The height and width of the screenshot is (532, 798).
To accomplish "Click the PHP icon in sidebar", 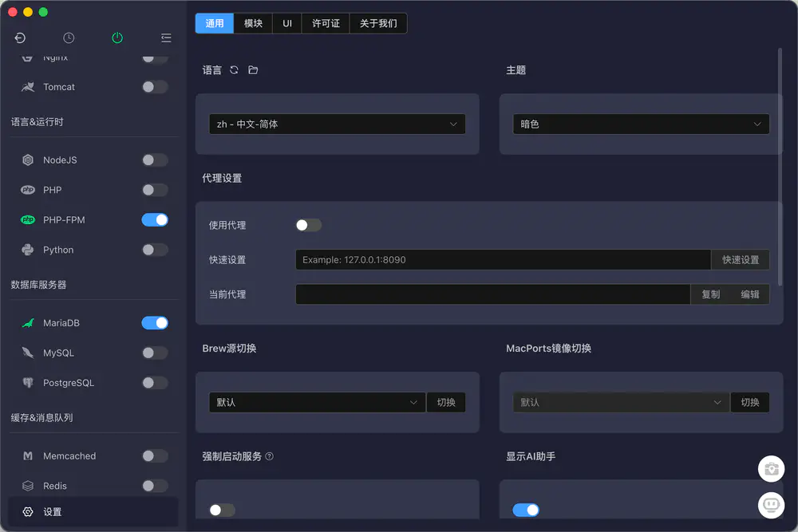I will 28,190.
